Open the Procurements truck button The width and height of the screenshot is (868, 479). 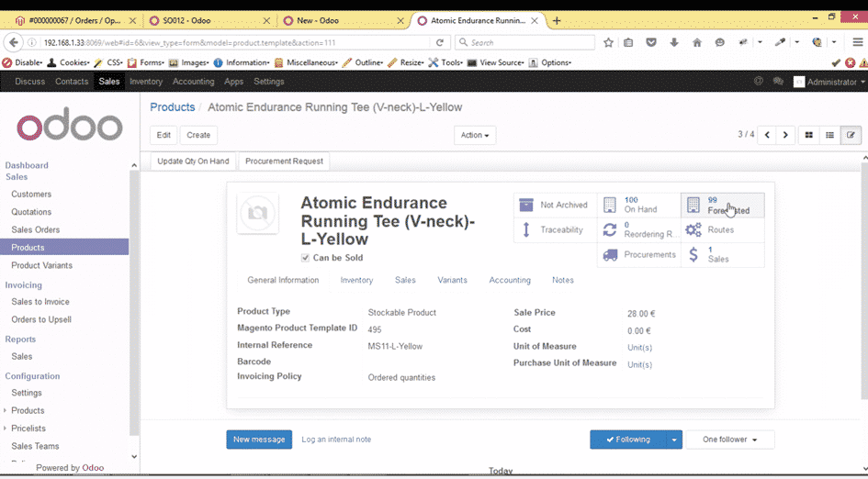tap(638, 255)
